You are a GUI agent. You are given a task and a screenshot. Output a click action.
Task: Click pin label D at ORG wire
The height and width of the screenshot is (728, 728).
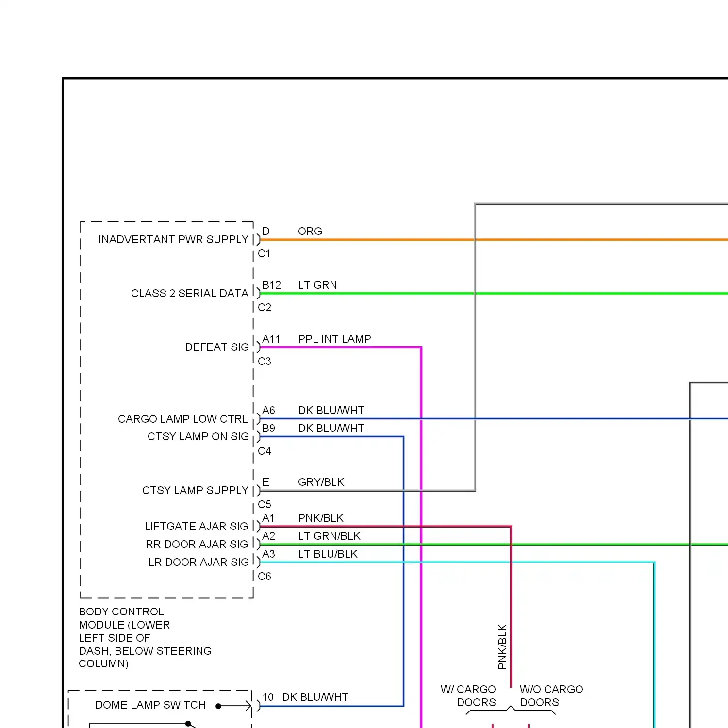coord(266,231)
